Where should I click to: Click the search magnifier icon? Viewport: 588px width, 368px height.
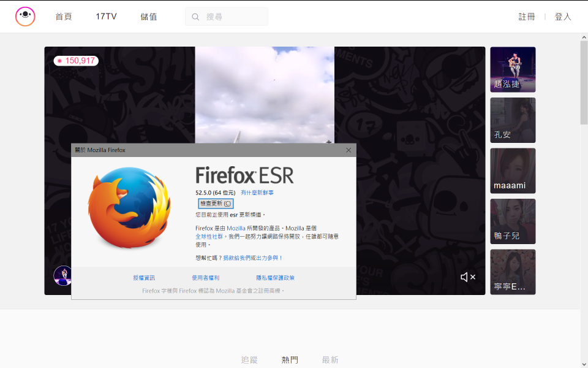click(x=195, y=17)
